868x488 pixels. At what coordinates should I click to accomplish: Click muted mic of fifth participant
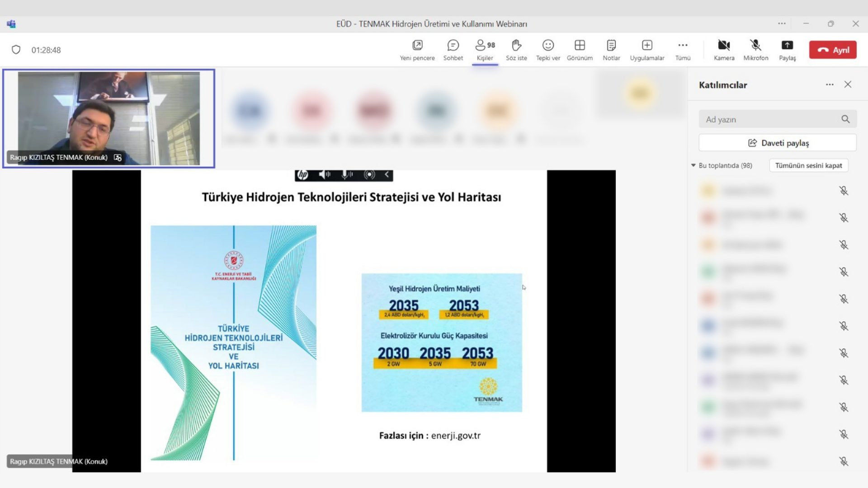click(844, 299)
